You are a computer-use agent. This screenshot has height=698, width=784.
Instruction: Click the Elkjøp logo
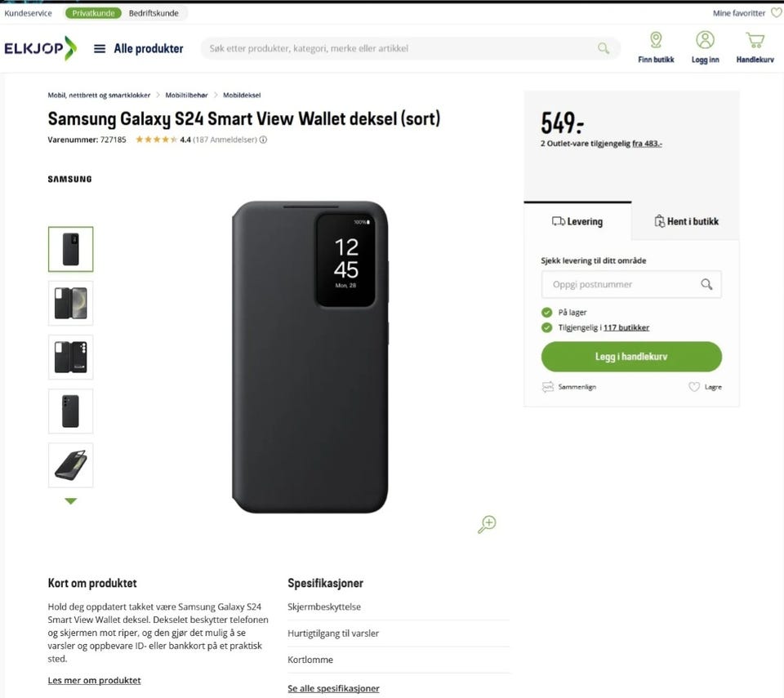[x=40, y=48]
